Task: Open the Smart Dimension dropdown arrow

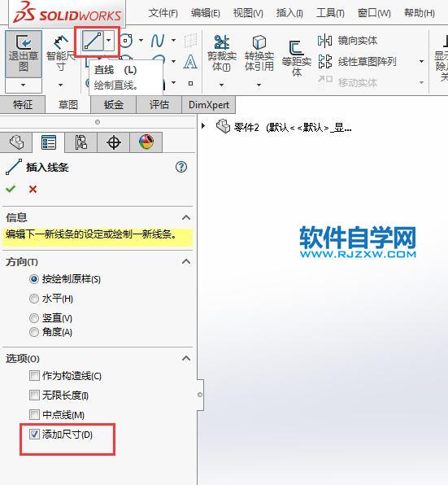Action: tap(60, 85)
